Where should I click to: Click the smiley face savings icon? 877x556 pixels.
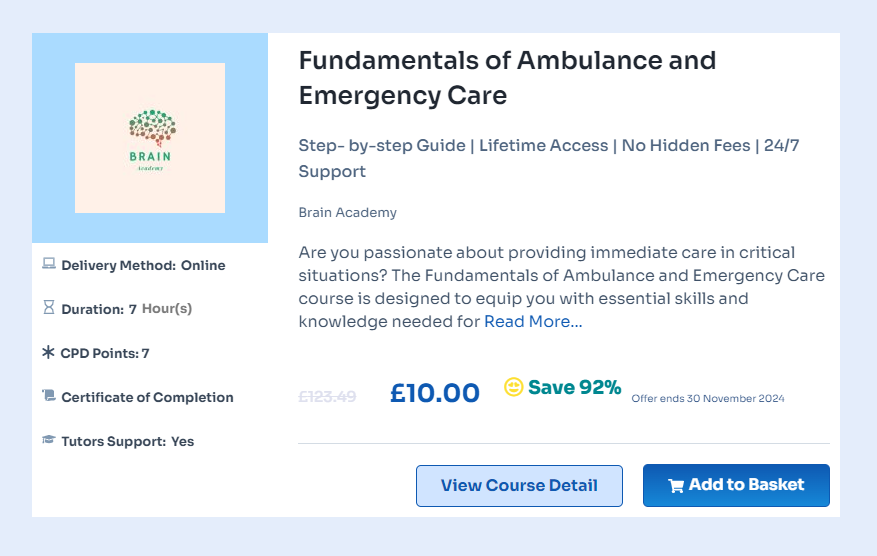click(x=514, y=387)
